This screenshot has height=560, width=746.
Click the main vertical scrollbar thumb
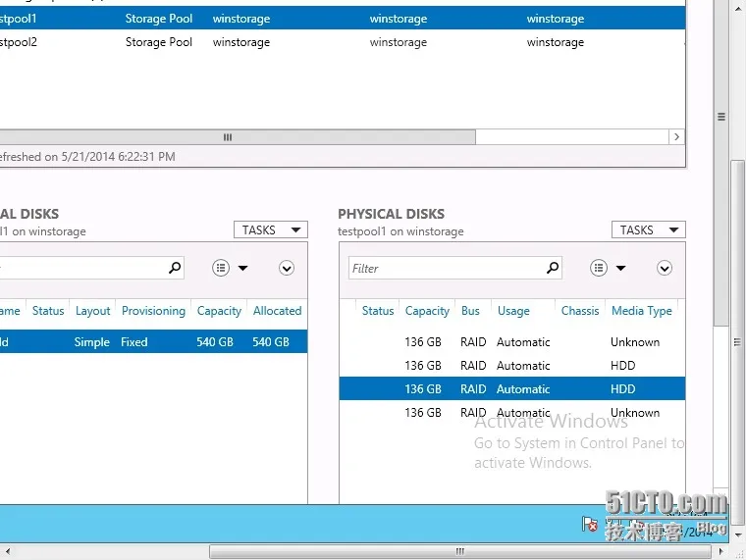coord(737,342)
